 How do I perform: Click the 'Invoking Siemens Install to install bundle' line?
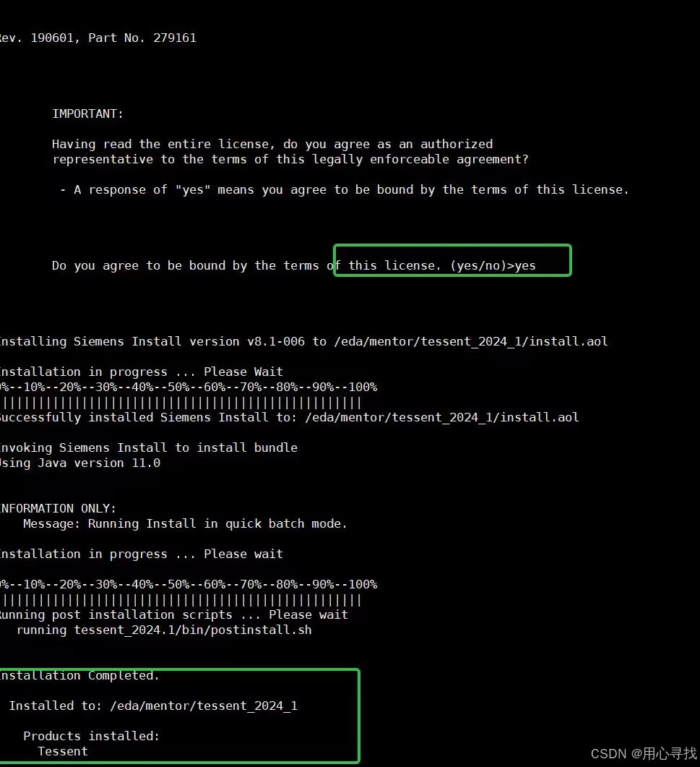point(149,448)
